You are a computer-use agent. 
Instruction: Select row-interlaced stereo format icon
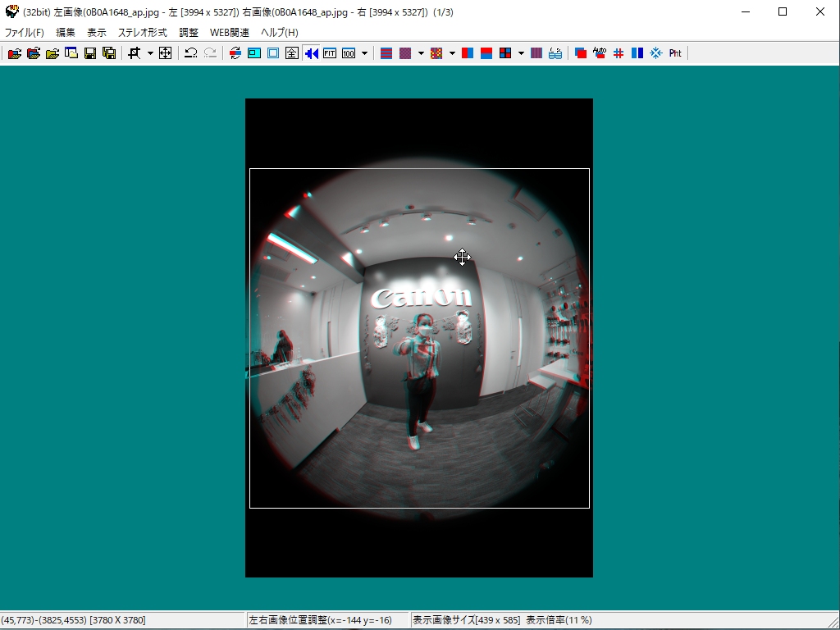point(386,53)
